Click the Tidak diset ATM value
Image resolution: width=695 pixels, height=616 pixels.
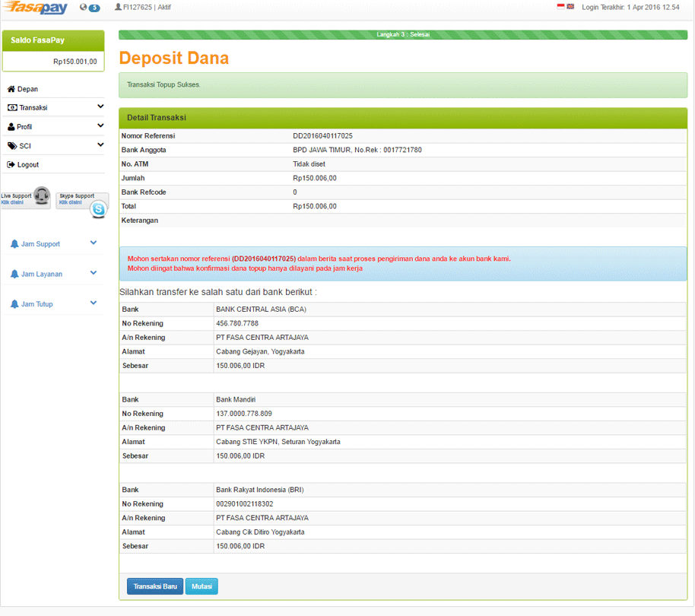[x=309, y=164]
